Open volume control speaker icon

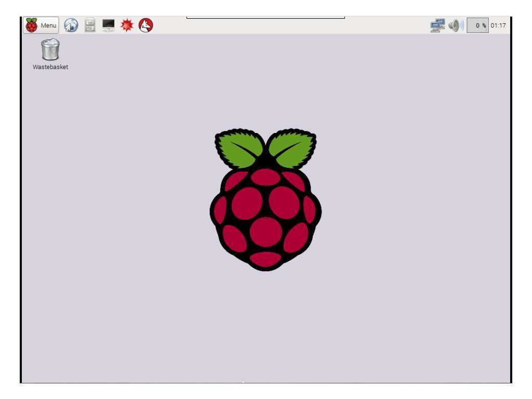[456, 25]
